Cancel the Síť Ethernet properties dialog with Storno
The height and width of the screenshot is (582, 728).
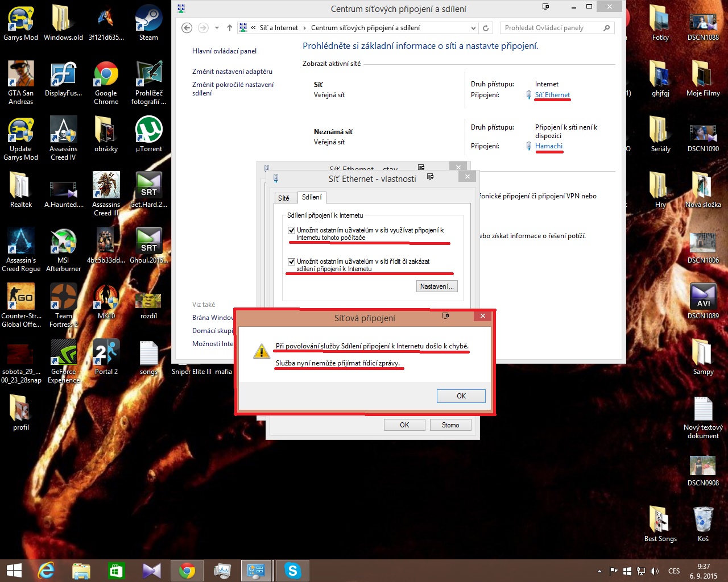click(x=450, y=425)
